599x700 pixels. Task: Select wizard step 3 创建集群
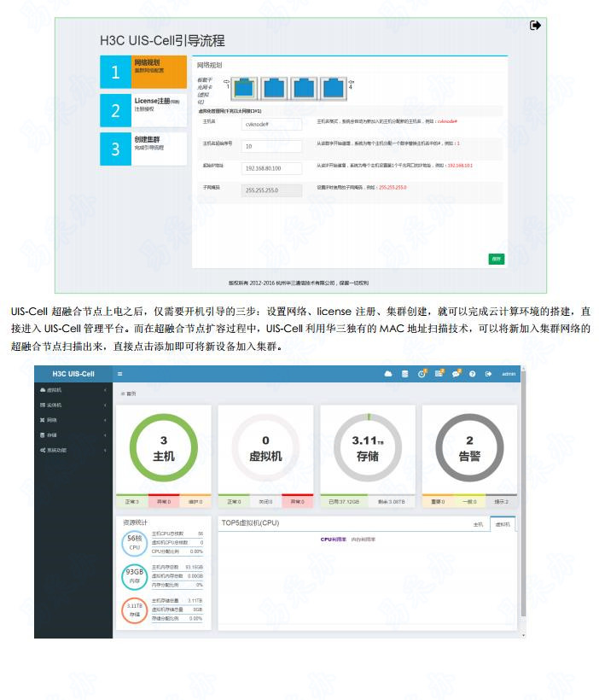pos(143,149)
